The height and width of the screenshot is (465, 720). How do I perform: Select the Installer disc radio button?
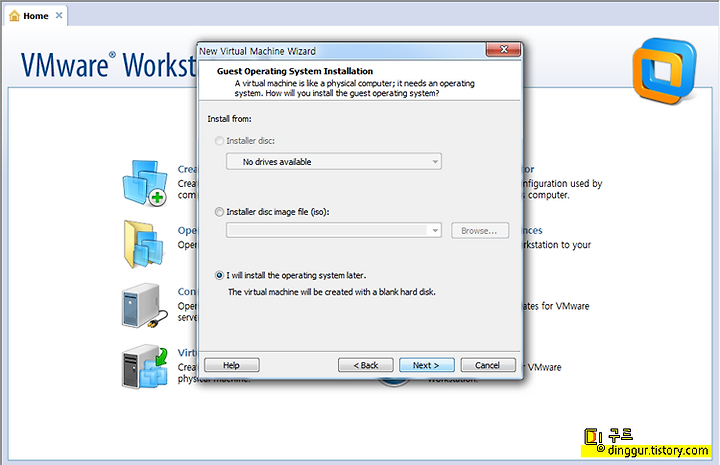pyautogui.click(x=219, y=141)
